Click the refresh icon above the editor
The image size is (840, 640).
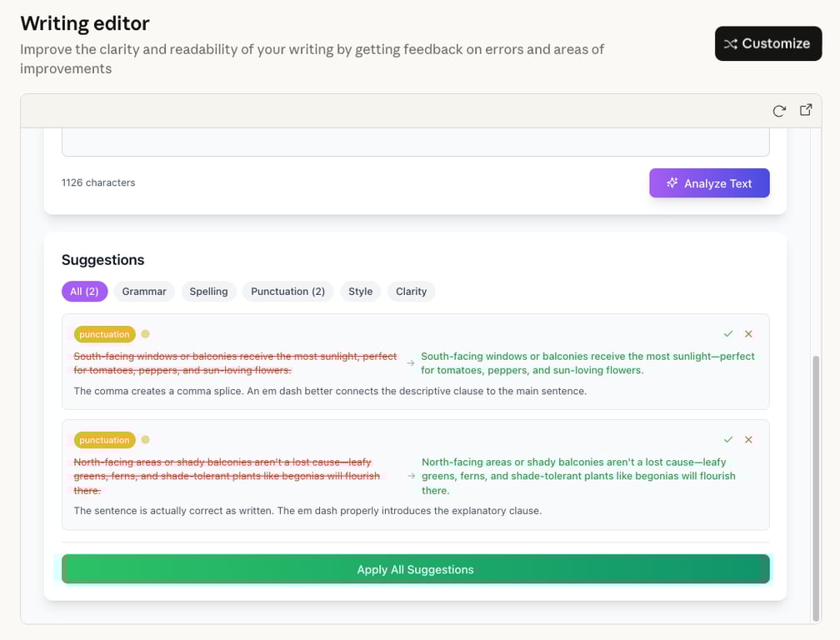[779, 110]
